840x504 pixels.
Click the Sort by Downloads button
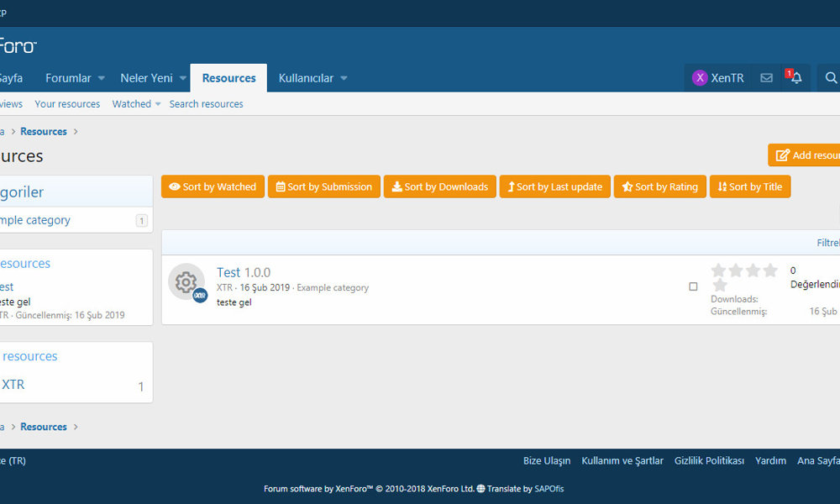[x=440, y=186]
